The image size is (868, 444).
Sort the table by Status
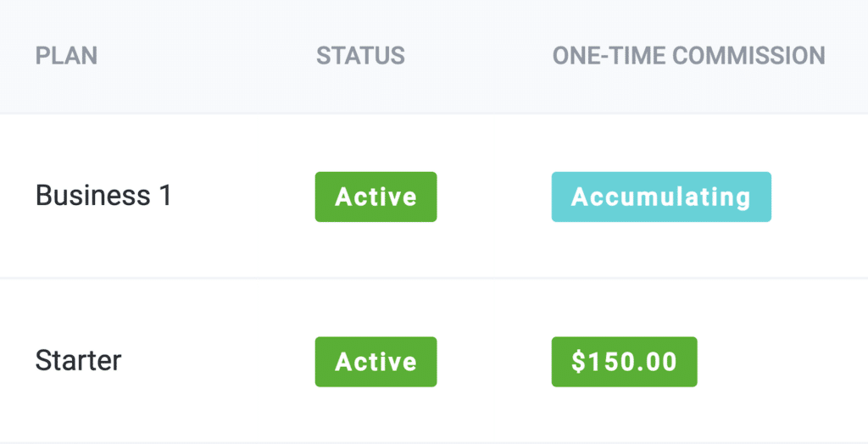coord(360,56)
